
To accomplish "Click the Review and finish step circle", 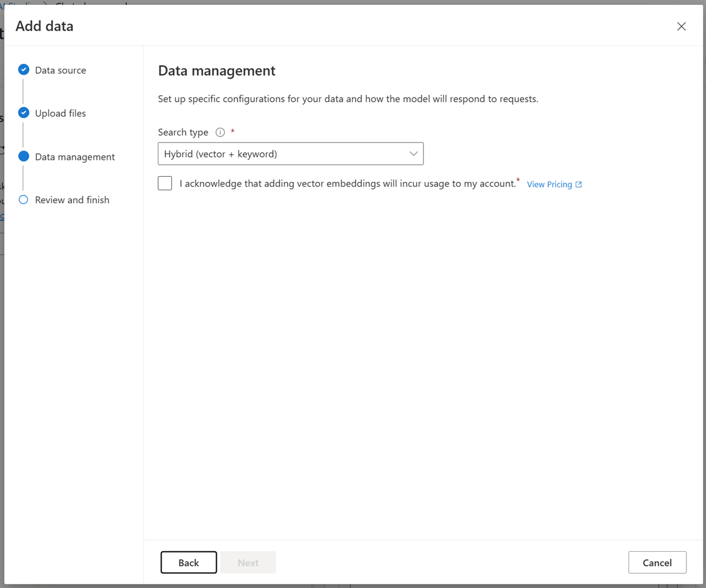I will pyautogui.click(x=23, y=199).
